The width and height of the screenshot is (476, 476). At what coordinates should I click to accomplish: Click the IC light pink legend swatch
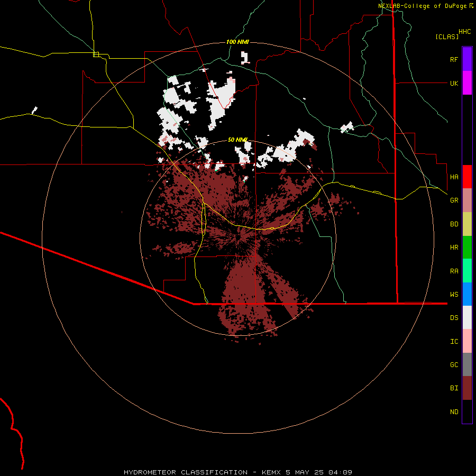(467, 341)
